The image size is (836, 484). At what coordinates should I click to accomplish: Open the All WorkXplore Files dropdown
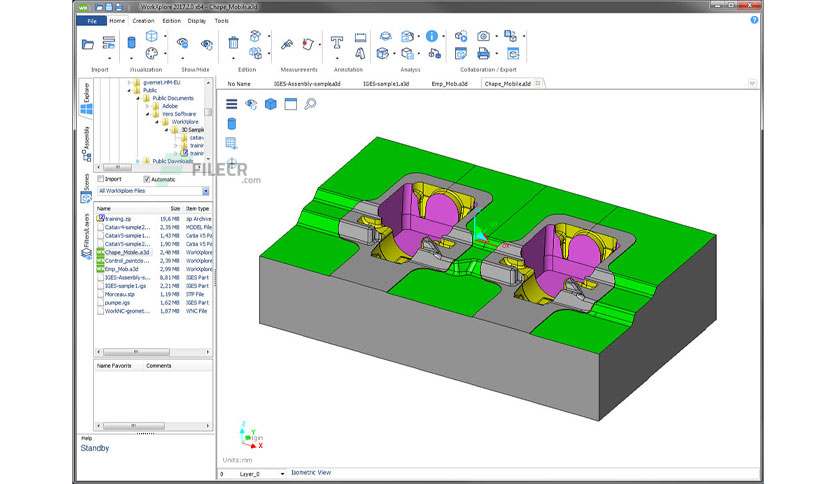pos(206,191)
